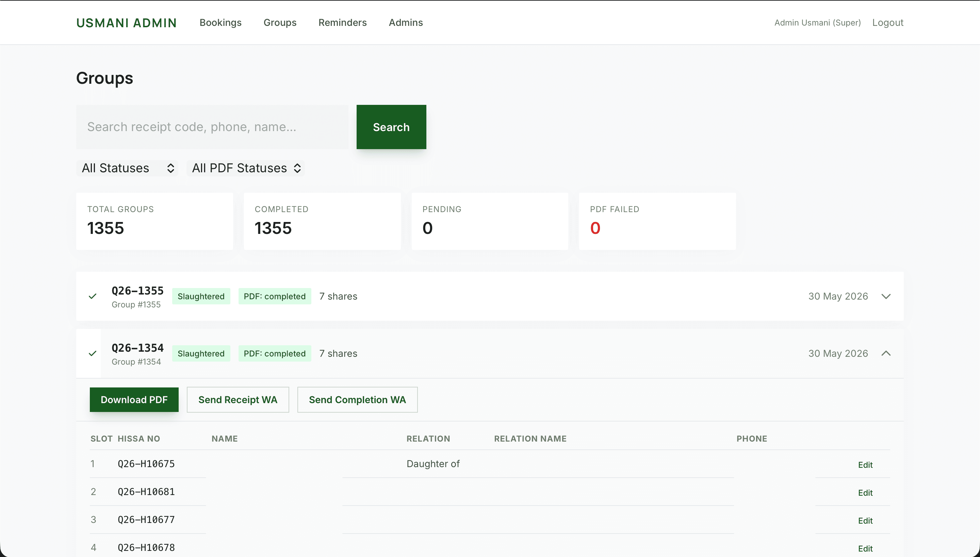Go to the Bookings nav item
This screenshot has width=980, height=557.
tap(220, 22)
